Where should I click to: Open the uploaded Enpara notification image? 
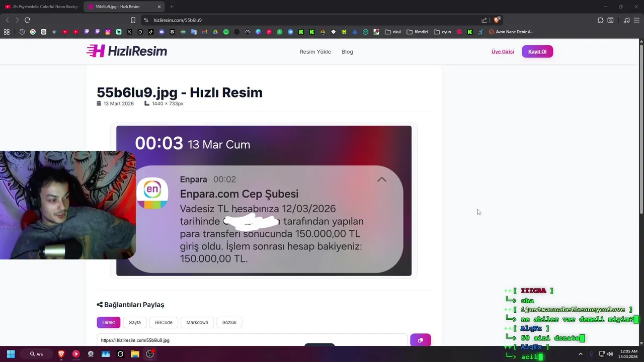pyautogui.click(x=264, y=201)
